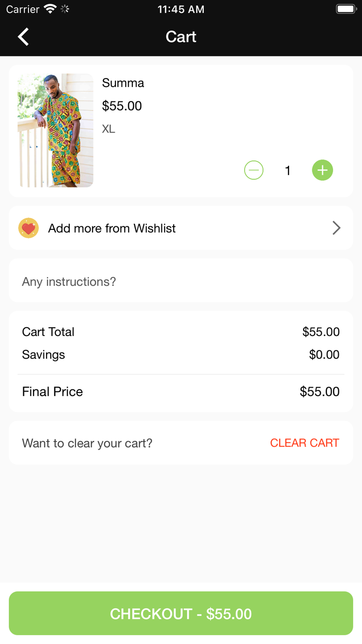Tap the Wi-Fi status icon
Viewport: 362px width, 644px height.
point(50,9)
